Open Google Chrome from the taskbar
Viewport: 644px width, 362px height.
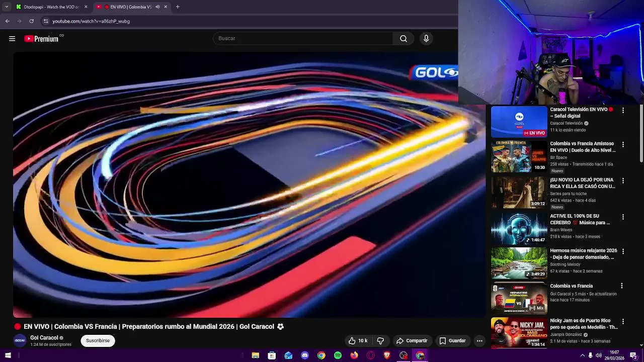tap(321, 355)
